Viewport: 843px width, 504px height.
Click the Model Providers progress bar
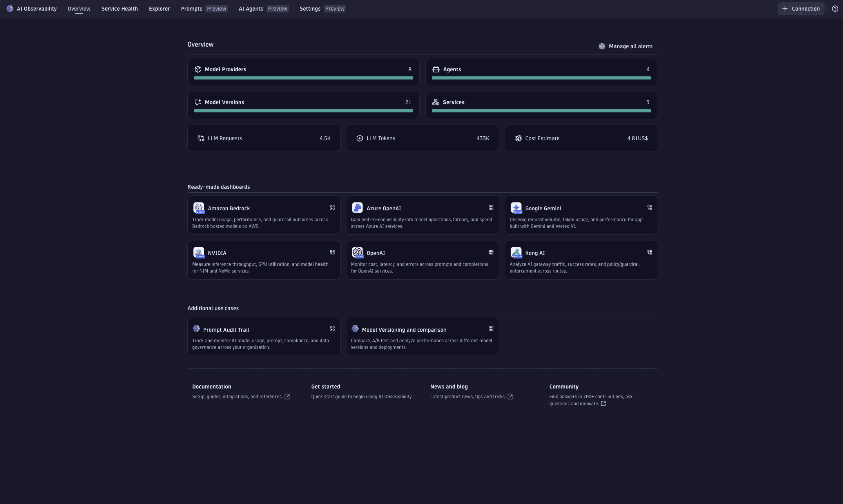coord(303,78)
